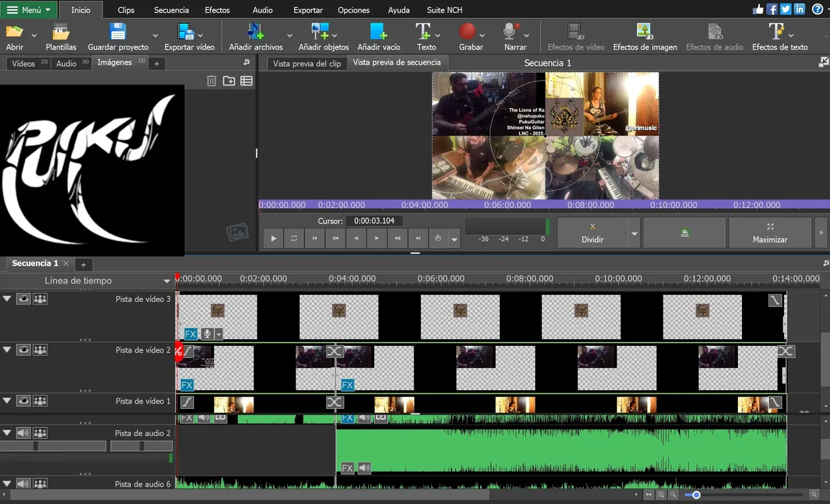Open Añadir archivos to import media

click(x=255, y=38)
